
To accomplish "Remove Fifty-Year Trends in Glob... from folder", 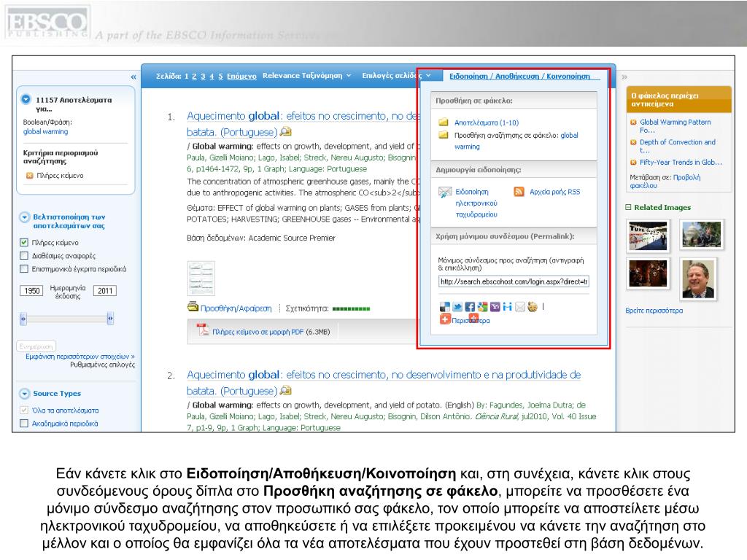I will (633, 163).
